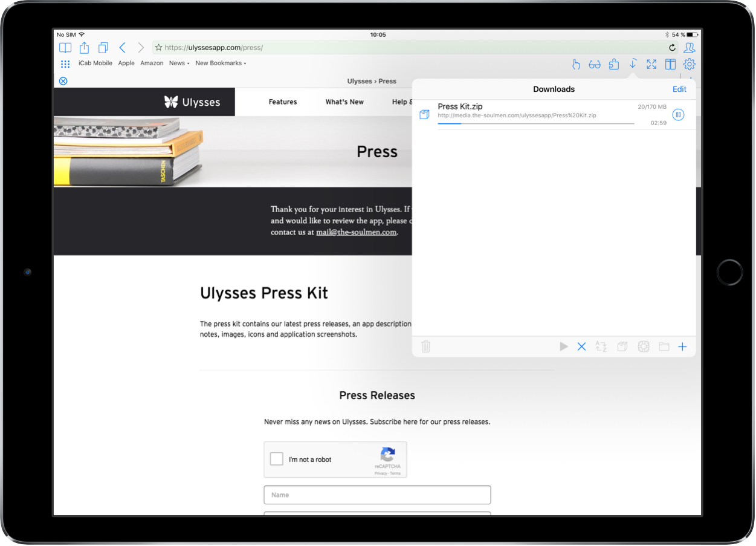756x546 pixels.
Task: Open the iCab Mobile bookmark
Action: coord(95,63)
